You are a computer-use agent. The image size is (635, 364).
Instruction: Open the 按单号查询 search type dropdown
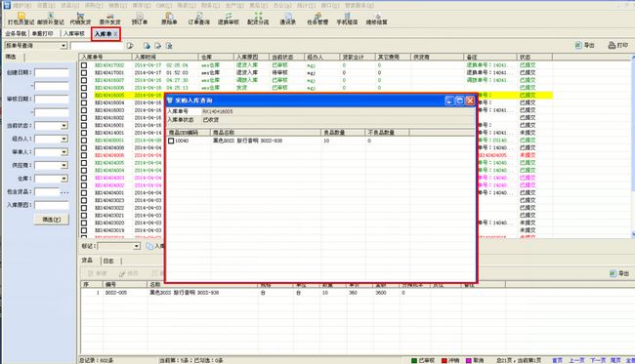click(x=63, y=46)
